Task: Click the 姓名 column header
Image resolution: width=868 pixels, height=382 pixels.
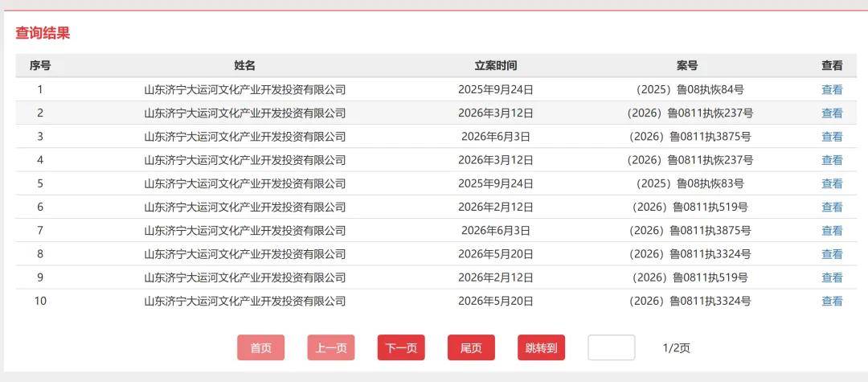Action: point(244,66)
